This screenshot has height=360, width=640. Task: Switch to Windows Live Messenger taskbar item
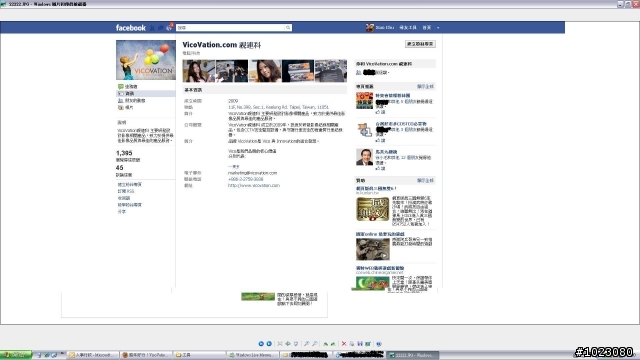point(253,355)
